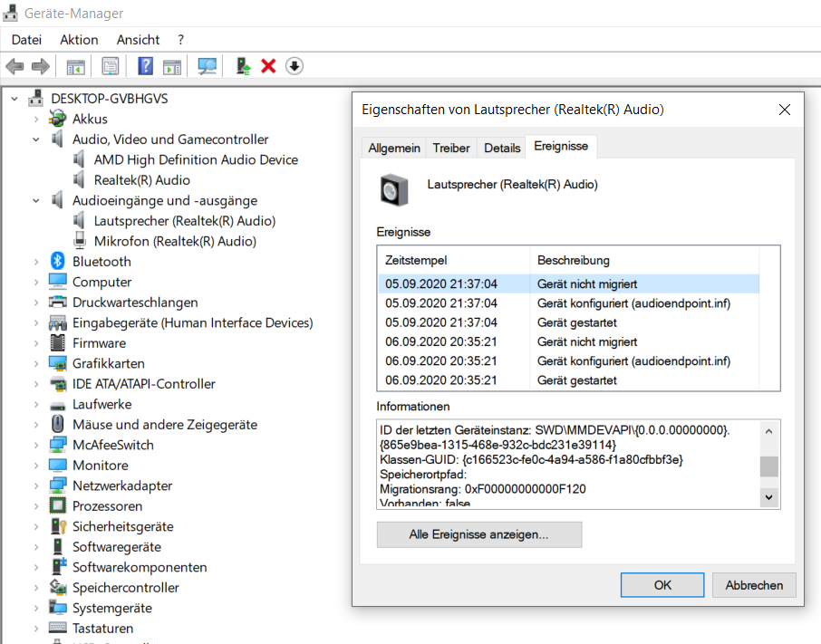The width and height of the screenshot is (821, 644).
Task: Expand the Netzwerkadapter category
Action: 36,485
